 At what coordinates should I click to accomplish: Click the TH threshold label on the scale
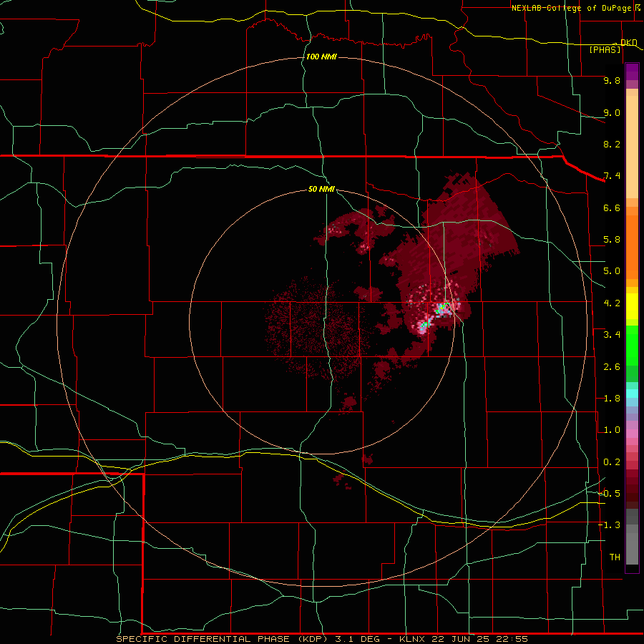(615, 557)
